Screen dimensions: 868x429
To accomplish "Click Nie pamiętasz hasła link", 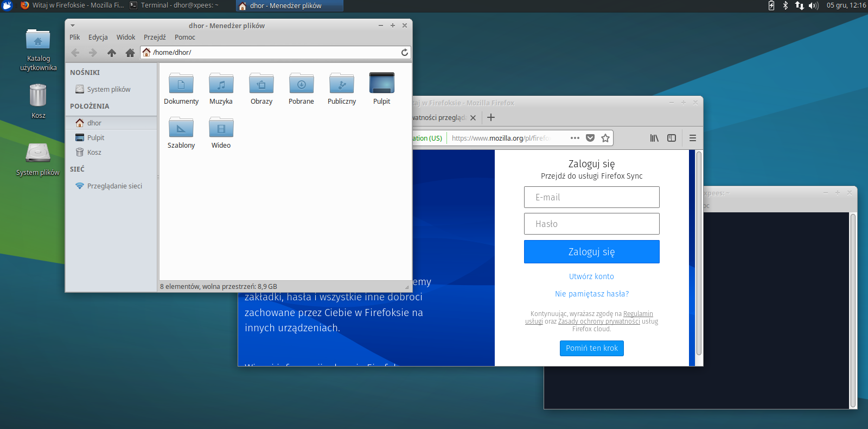I will click(x=591, y=294).
